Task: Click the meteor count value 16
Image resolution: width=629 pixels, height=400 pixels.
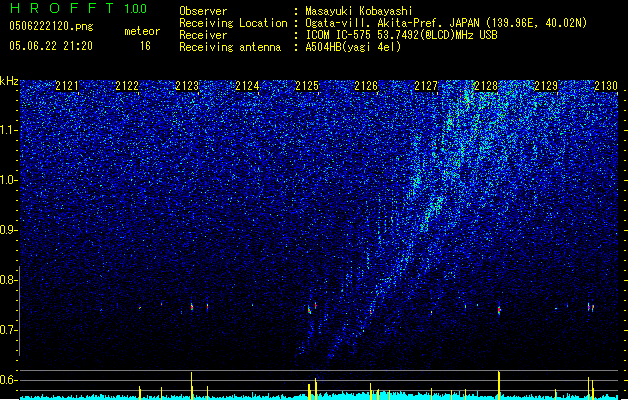Action: 145,46
